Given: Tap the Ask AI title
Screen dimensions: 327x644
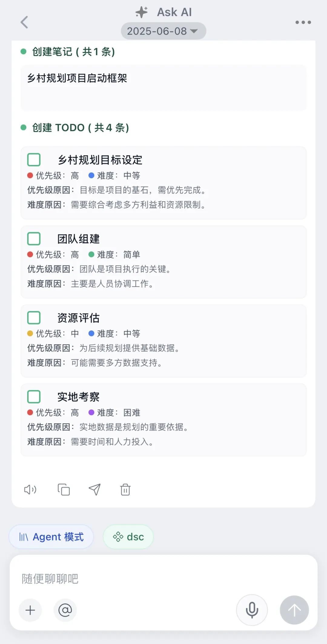Looking at the screenshot, I should (174, 12).
